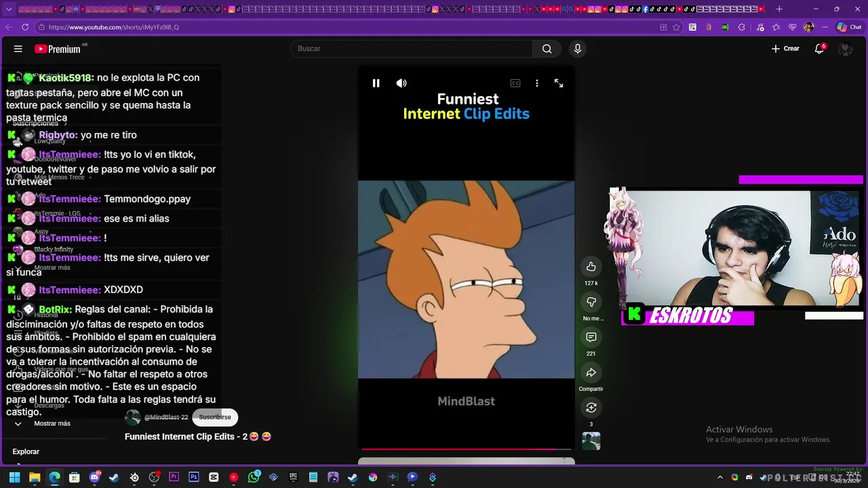Open the @MindBlast-22 channel link
The height and width of the screenshot is (488, 868).
[166, 418]
